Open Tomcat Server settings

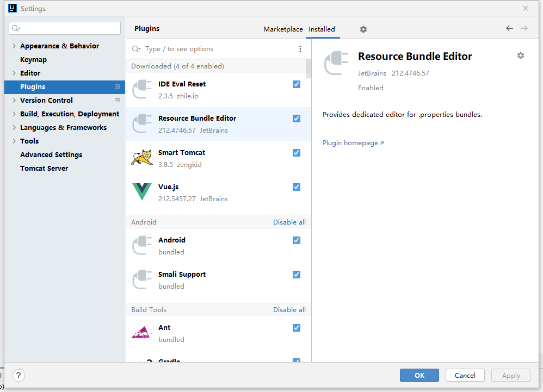(x=44, y=169)
